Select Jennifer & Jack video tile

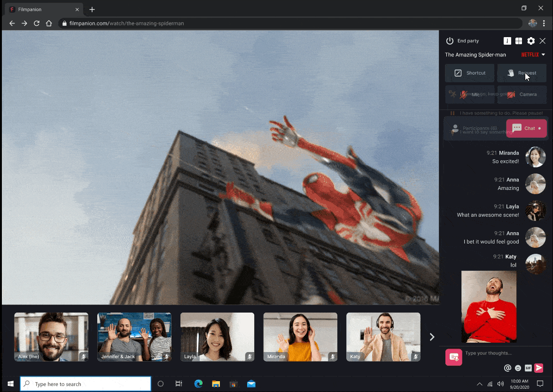[x=134, y=337]
